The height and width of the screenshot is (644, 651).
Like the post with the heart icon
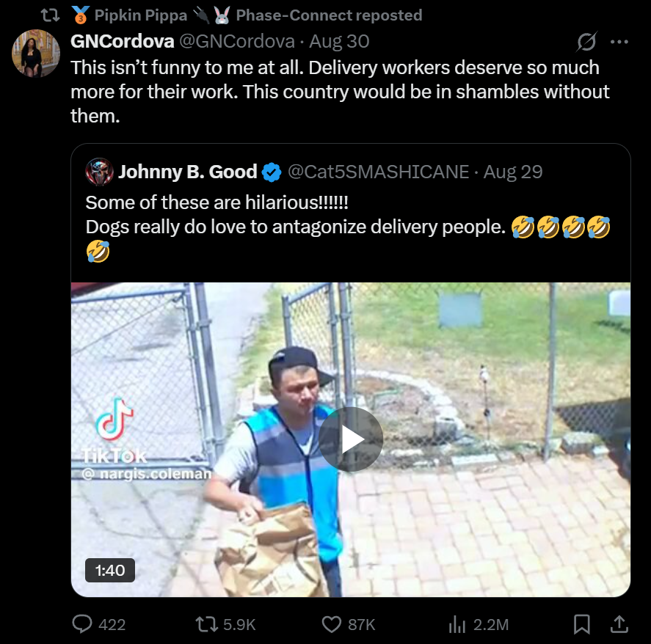tap(331, 624)
